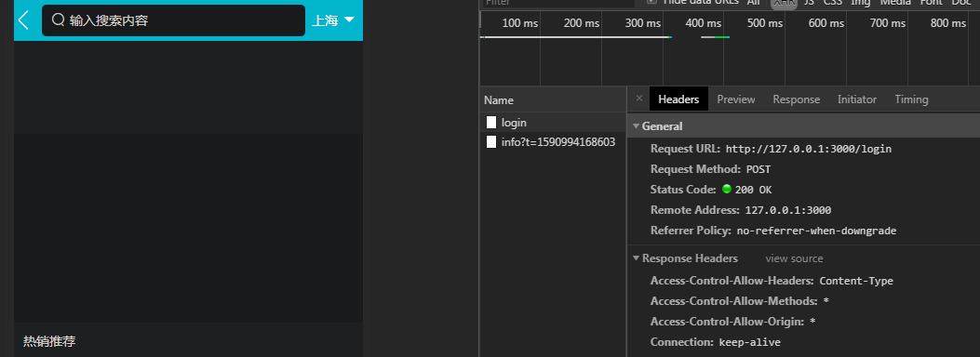
Task: Click the 100 ms timeline marker
Action: (x=520, y=23)
